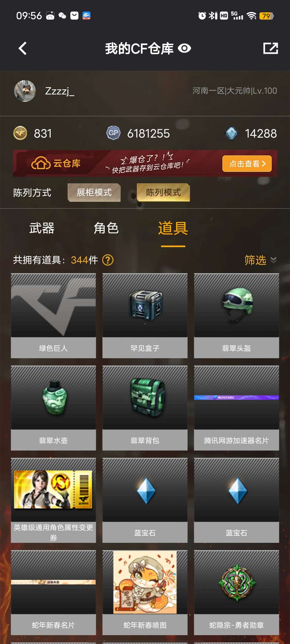Tap the blue diamond currency icon
The width and height of the screenshot is (290, 644).
[x=231, y=133]
